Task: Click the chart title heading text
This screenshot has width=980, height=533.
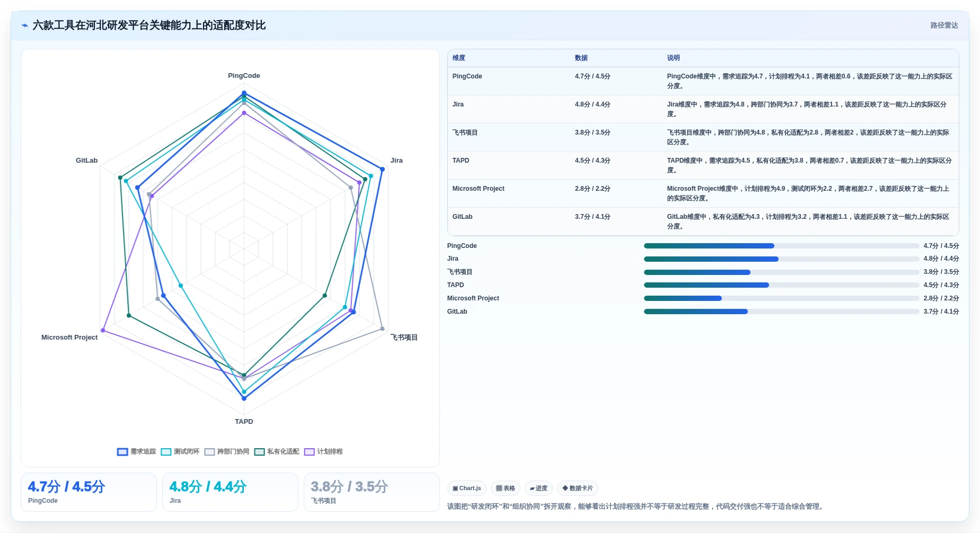Action: pos(149,25)
